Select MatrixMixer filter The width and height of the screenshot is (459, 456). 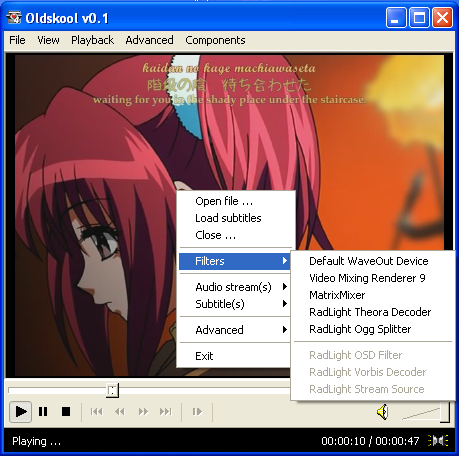click(373, 295)
